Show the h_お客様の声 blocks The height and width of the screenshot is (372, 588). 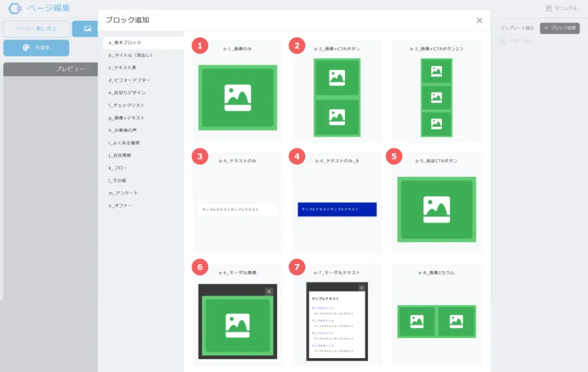tap(123, 130)
